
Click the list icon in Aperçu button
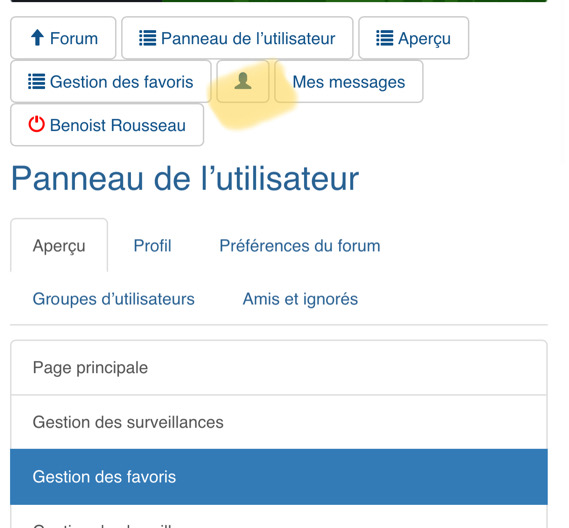click(385, 38)
